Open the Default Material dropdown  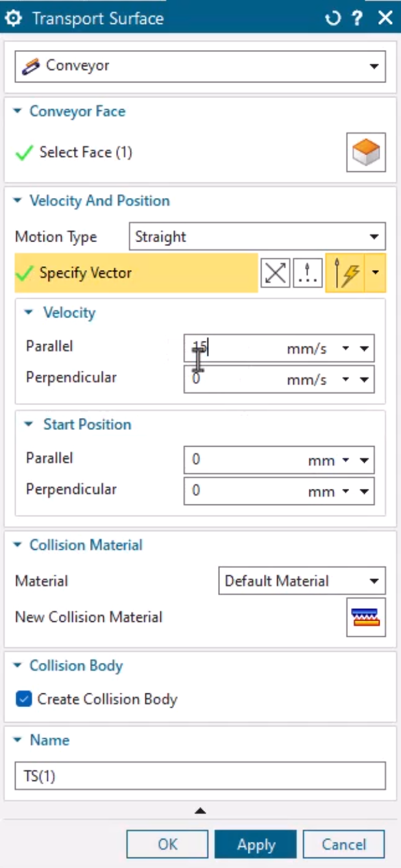tap(302, 581)
